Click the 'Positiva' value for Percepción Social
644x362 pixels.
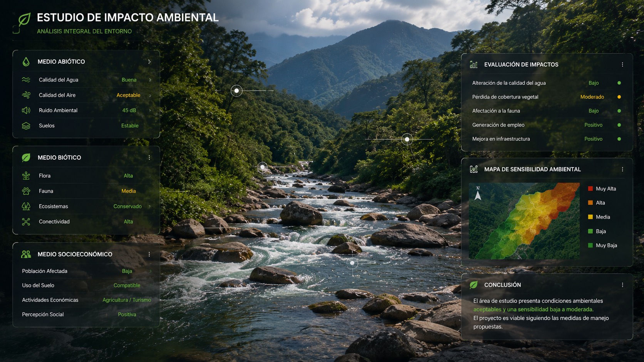[127, 315]
